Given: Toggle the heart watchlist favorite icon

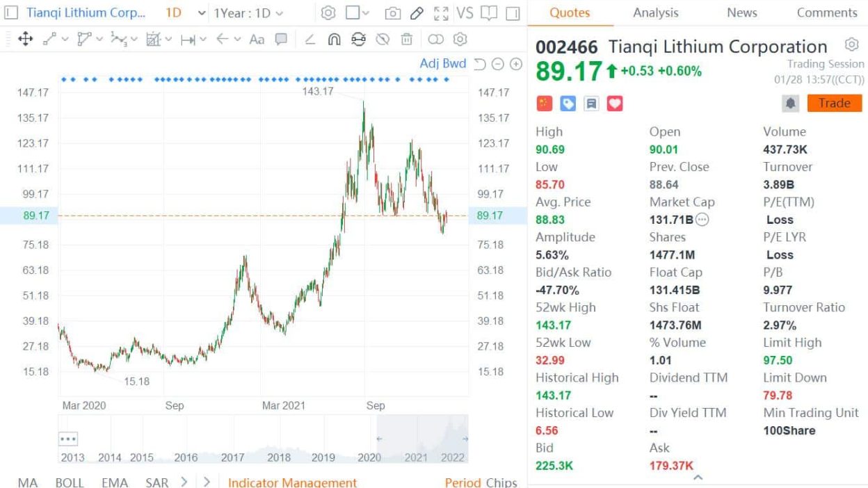Looking at the screenshot, I should point(615,104).
